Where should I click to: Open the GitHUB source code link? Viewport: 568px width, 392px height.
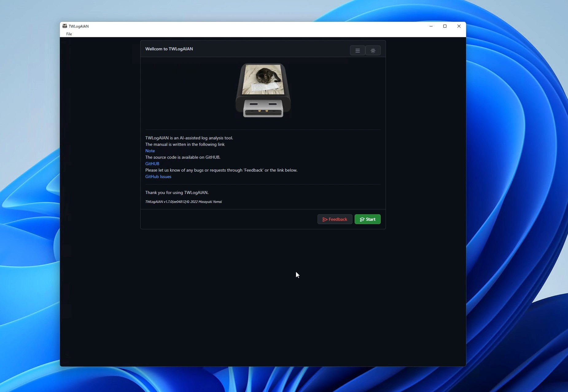click(152, 164)
